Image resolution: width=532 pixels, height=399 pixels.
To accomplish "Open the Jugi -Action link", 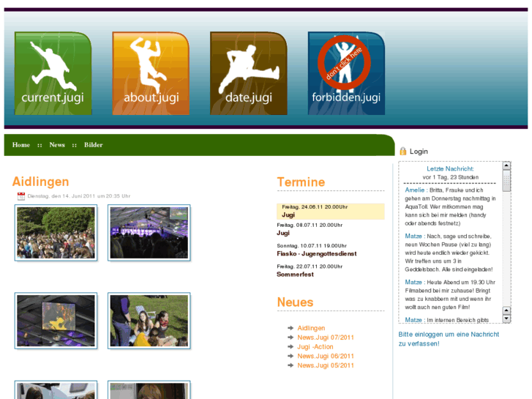I will click(x=315, y=347).
